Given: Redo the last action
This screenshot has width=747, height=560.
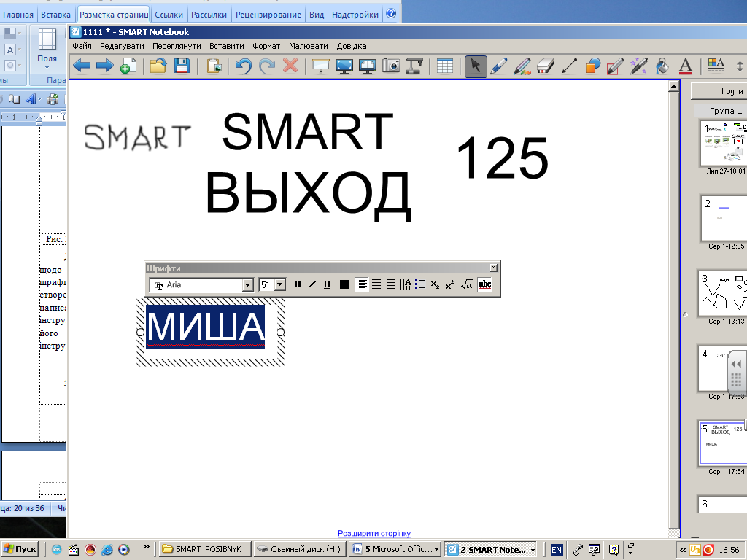Looking at the screenshot, I should click(267, 66).
